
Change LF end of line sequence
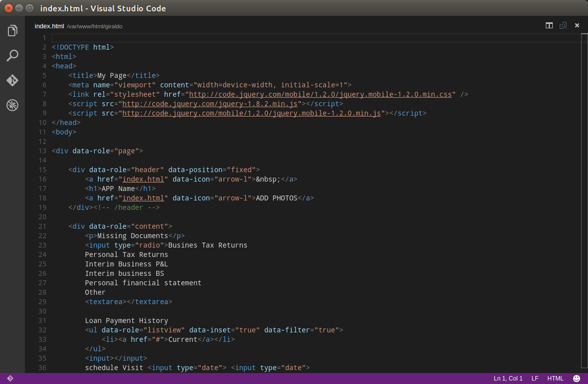click(535, 379)
